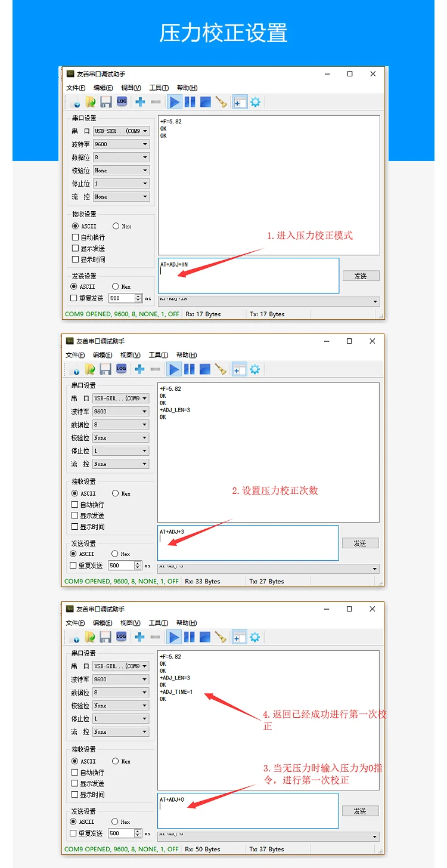Open 数据位 dropdown in Rx: 17 Bytes window
Screen dimensions: 447x868
click(x=122, y=157)
